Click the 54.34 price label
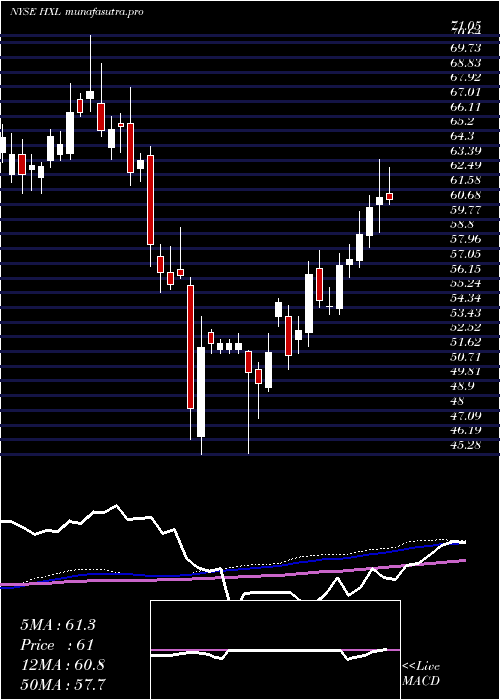Image resolution: width=500 pixels, height=700 pixels. coord(466,298)
